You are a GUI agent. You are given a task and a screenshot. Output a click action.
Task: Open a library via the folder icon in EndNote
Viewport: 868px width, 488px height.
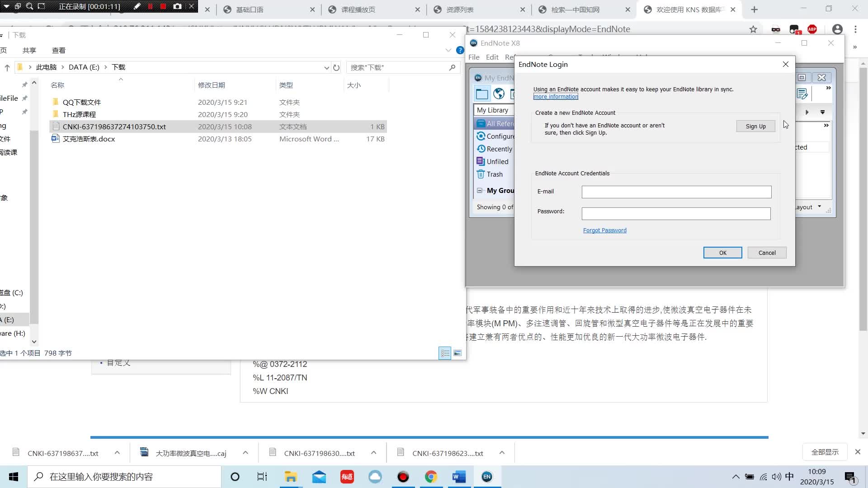[482, 94]
